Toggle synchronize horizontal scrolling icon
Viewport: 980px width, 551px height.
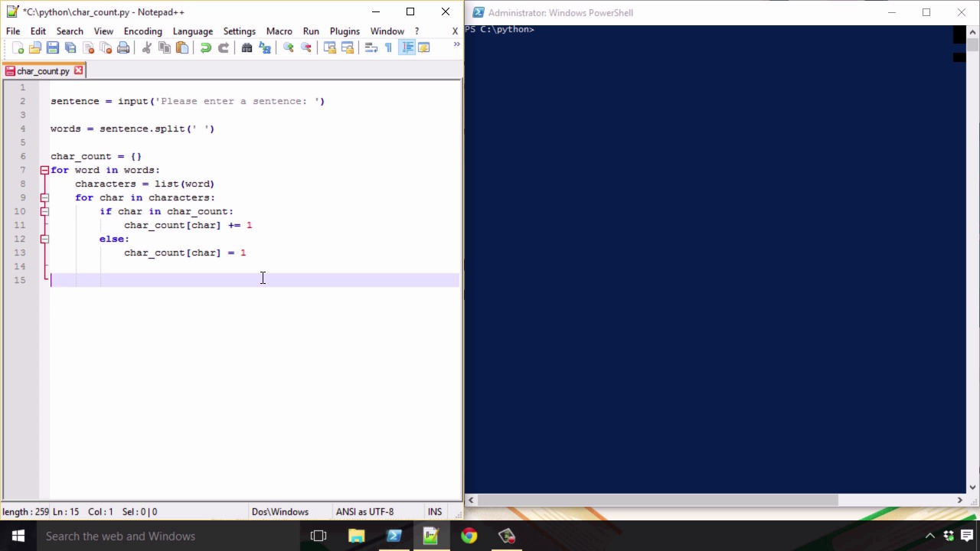pyautogui.click(x=347, y=47)
